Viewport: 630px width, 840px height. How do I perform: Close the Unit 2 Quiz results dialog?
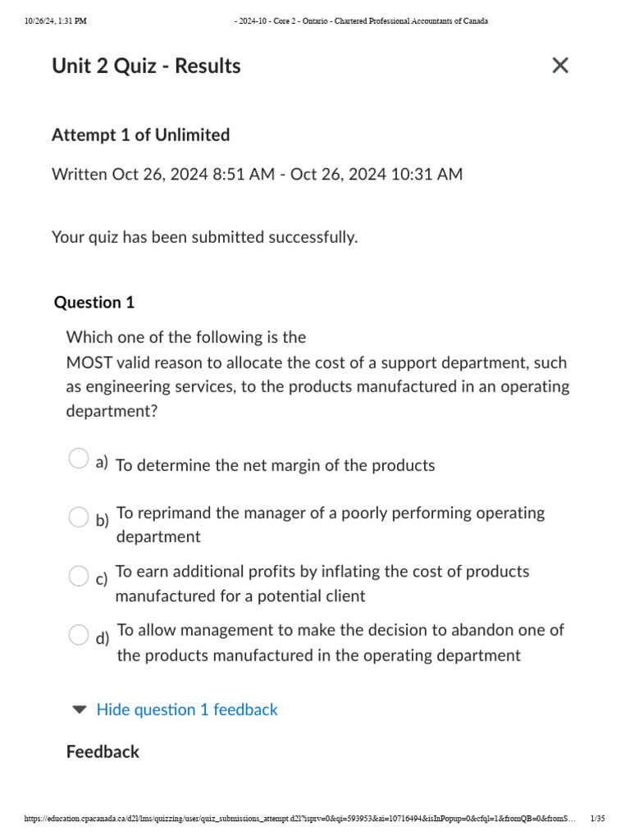(560, 66)
